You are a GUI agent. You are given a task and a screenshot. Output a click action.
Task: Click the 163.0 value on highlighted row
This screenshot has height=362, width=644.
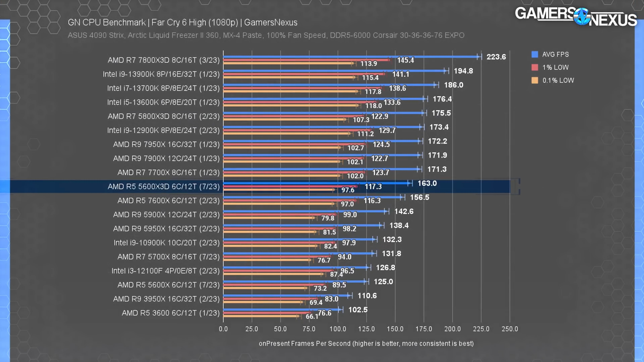[x=427, y=183]
